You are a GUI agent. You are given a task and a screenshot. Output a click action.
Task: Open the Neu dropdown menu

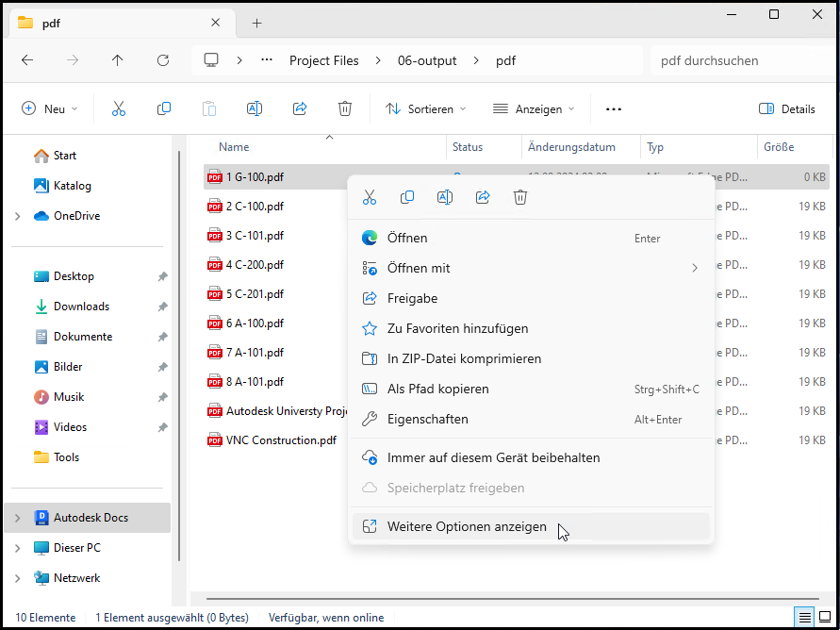(49, 109)
